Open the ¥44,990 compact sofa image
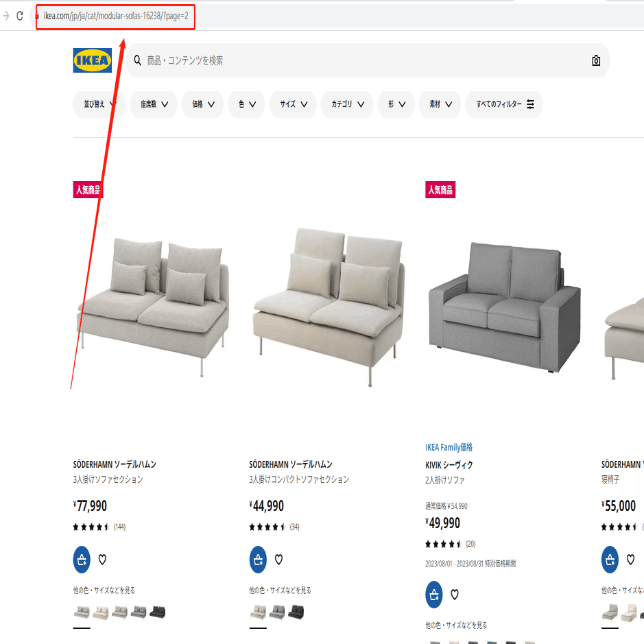 pyautogui.click(x=329, y=307)
